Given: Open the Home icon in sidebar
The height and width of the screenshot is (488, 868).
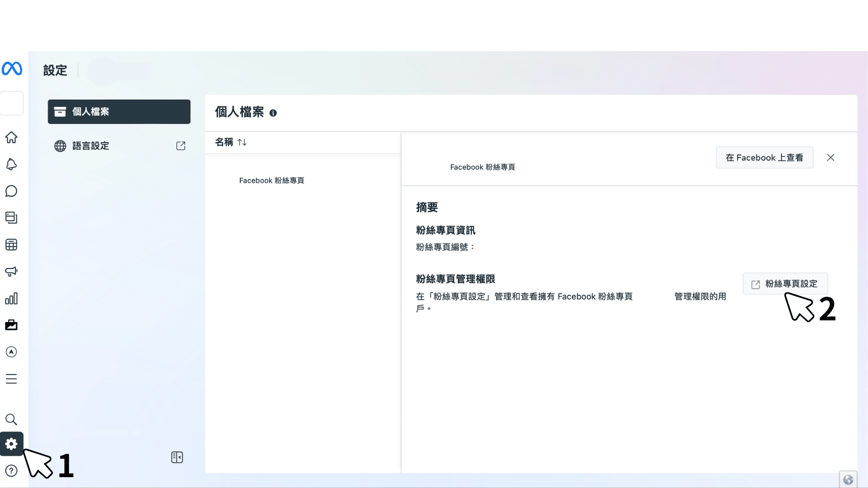Looking at the screenshot, I should pyautogui.click(x=11, y=137).
